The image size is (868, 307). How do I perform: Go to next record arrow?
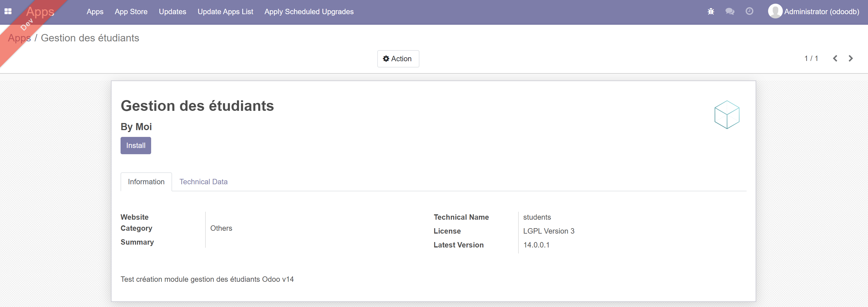coord(850,58)
